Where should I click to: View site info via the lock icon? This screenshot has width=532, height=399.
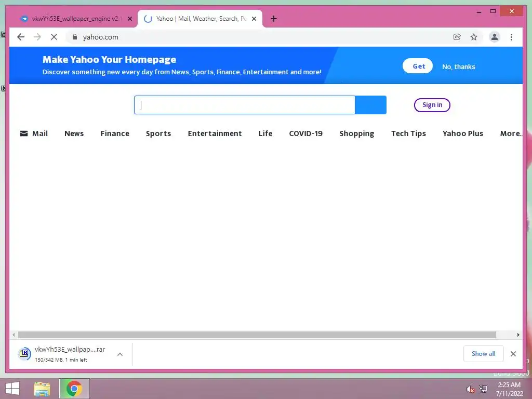click(75, 37)
